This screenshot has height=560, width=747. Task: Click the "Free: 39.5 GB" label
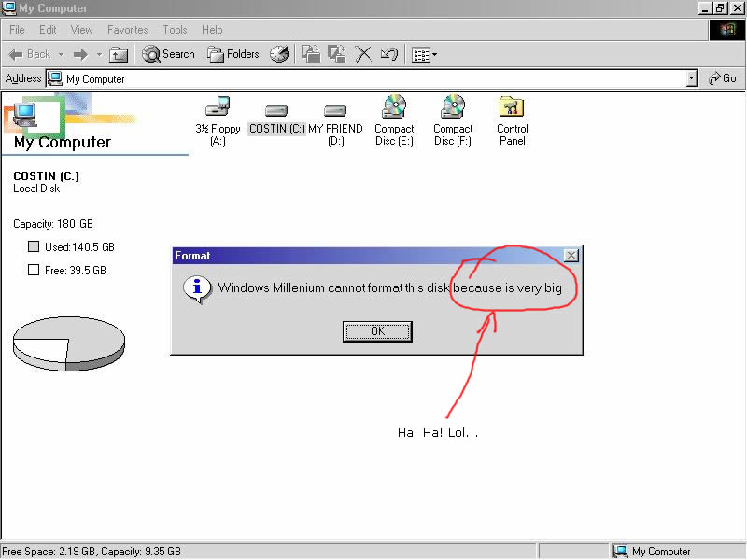76,271
